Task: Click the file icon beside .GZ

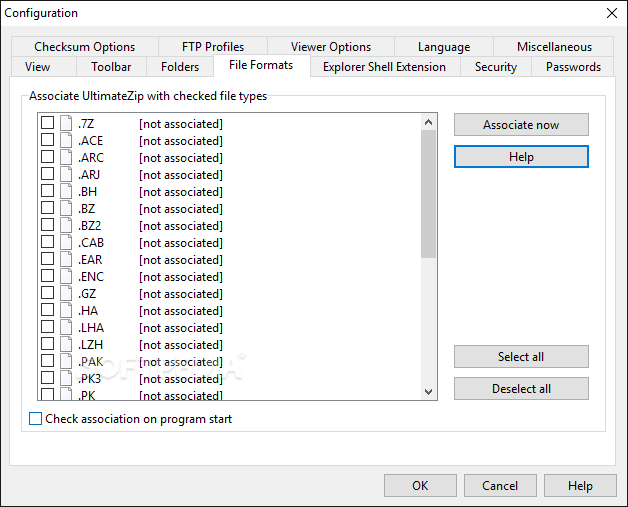Action: pos(66,293)
